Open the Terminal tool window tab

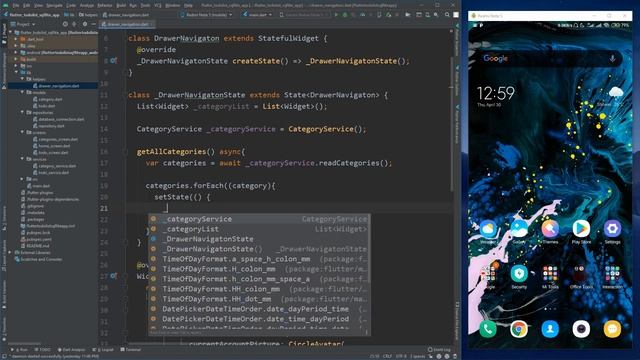pos(131,349)
